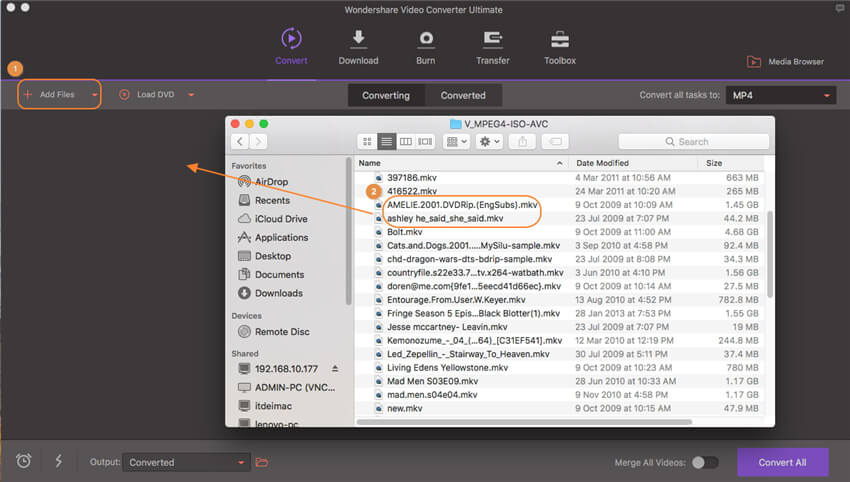
Task: Click the Finder Search field
Action: (693, 142)
